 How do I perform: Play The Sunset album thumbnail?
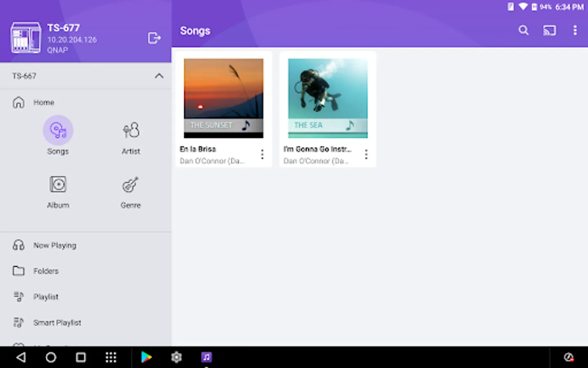click(x=223, y=98)
